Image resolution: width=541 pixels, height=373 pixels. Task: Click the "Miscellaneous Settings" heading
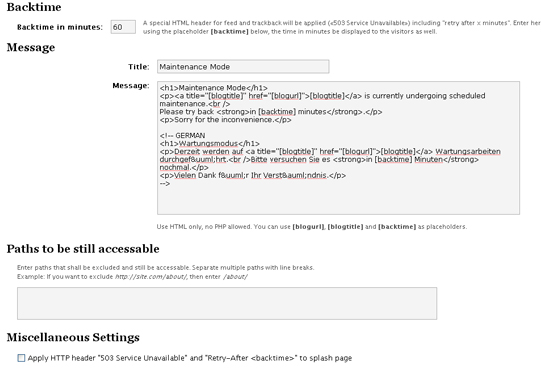(x=73, y=337)
